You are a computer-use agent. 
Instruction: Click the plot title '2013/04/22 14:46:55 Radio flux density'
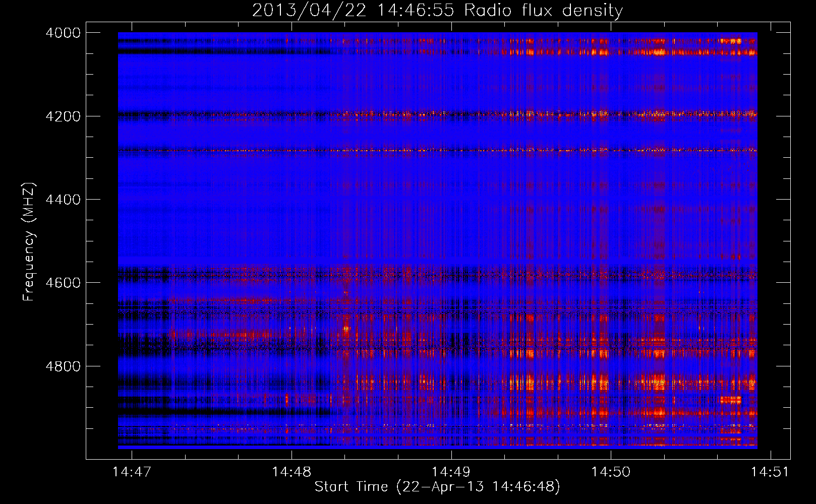click(438, 11)
